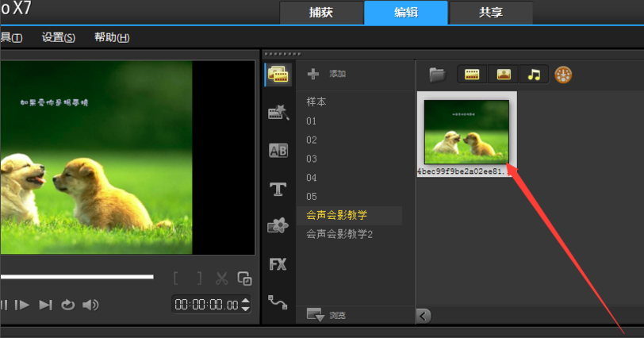Click the preview scrubber bar
This screenshot has height=338, width=644.
point(77,277)
